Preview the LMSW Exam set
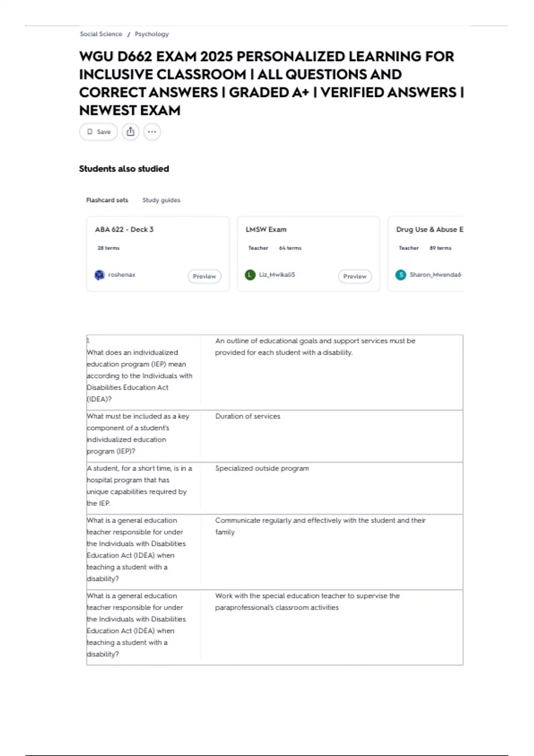This screenshot has width=534, height=756. 355,276
